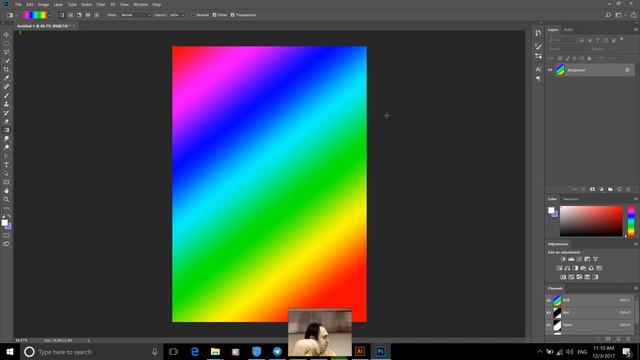The width and height of the screenshot is (640, 360).
Task: Open the Windows Start button
Action: tap(10, 351)
